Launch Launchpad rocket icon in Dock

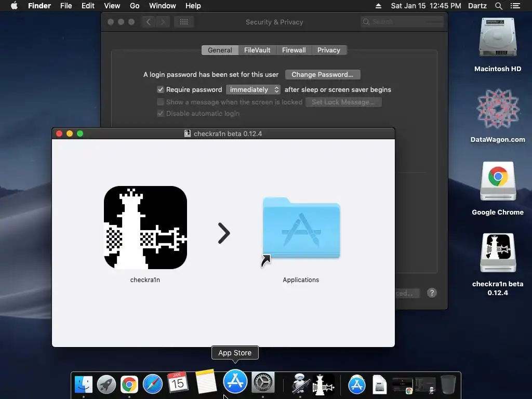[x=106, y=384]
